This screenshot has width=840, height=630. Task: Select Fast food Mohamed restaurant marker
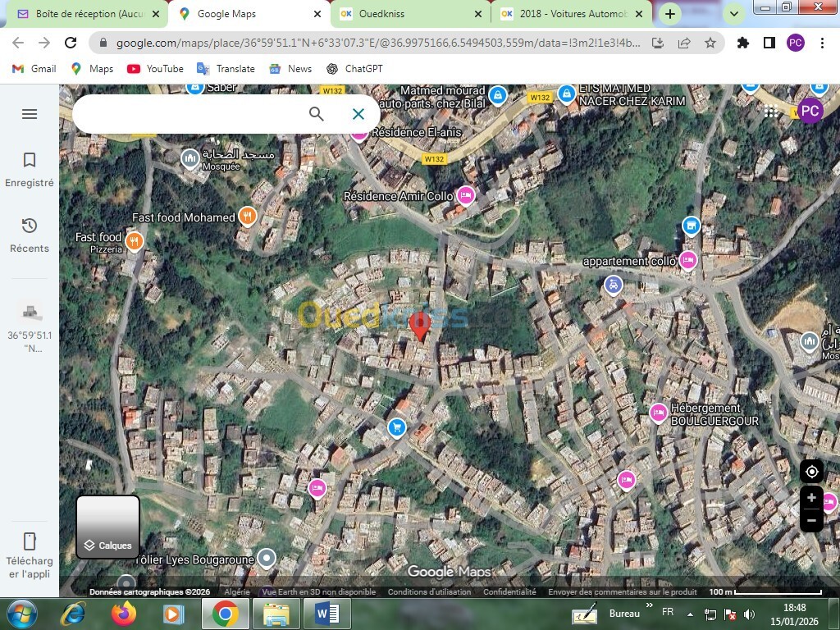click(247, 217)
